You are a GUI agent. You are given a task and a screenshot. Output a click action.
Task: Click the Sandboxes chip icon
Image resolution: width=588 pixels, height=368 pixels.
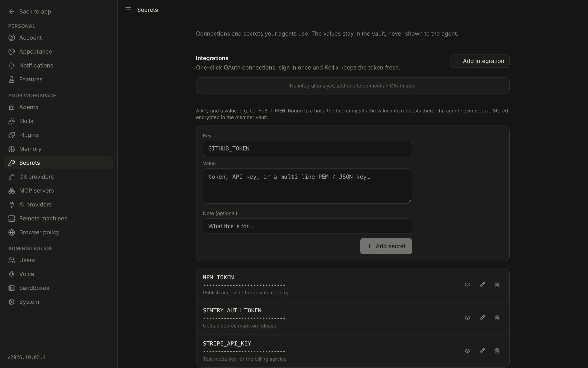tap(11, 288)
